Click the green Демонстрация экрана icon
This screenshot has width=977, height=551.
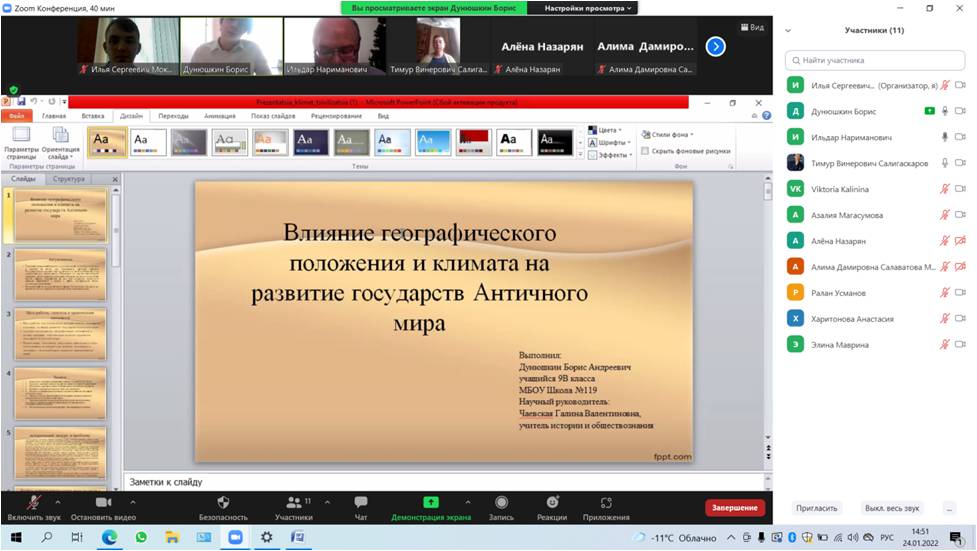[431, 502]
